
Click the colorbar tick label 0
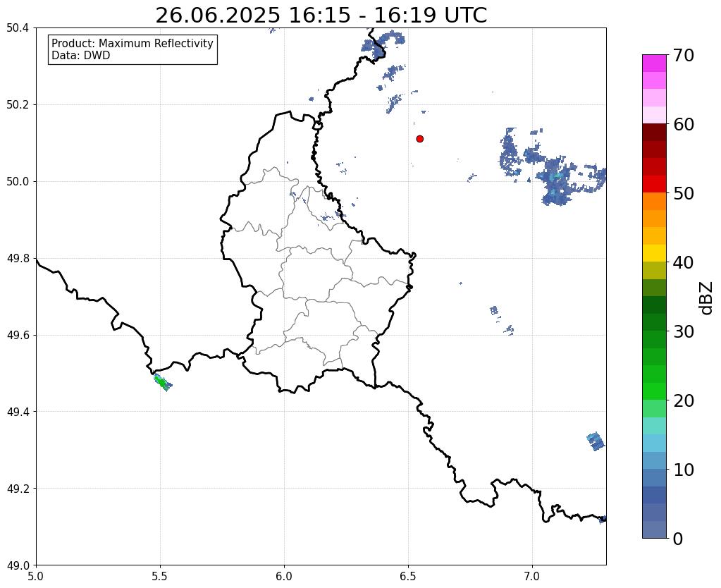[678, 539]
